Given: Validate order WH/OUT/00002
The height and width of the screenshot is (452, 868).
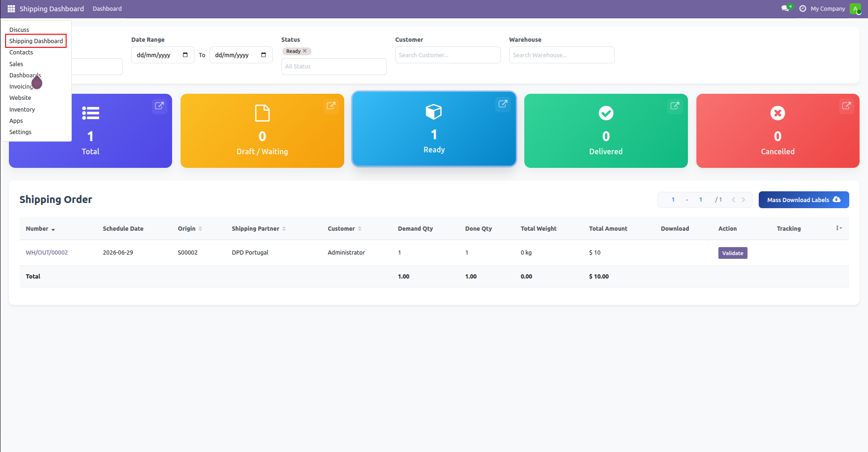Looking at the screenshot, I should coord(732,253).
